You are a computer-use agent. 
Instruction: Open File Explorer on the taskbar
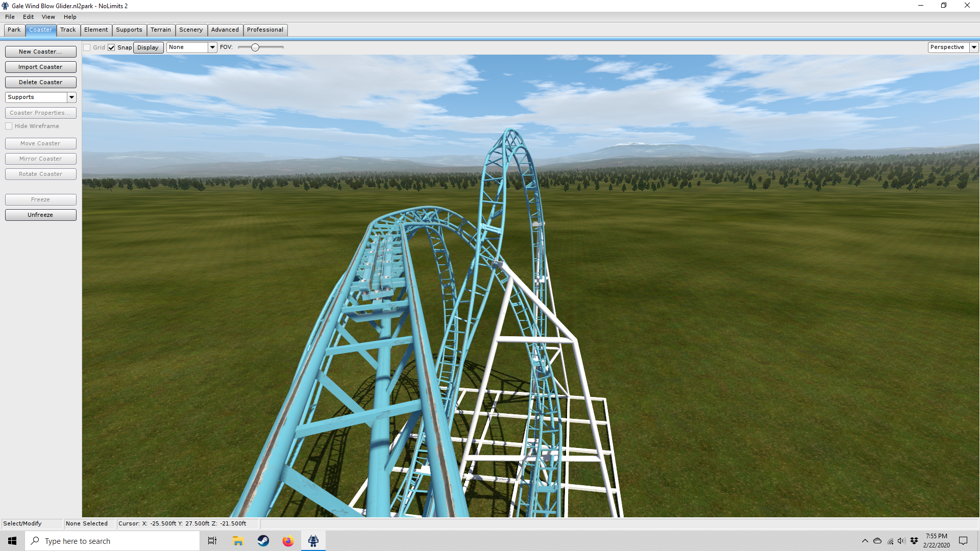(238, 541)
